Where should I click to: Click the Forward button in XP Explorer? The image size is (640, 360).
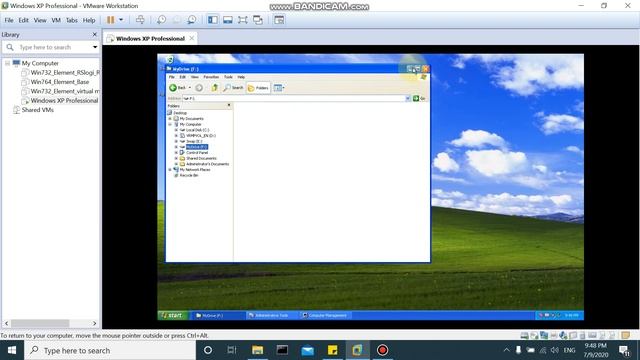(x=199, y=88)
